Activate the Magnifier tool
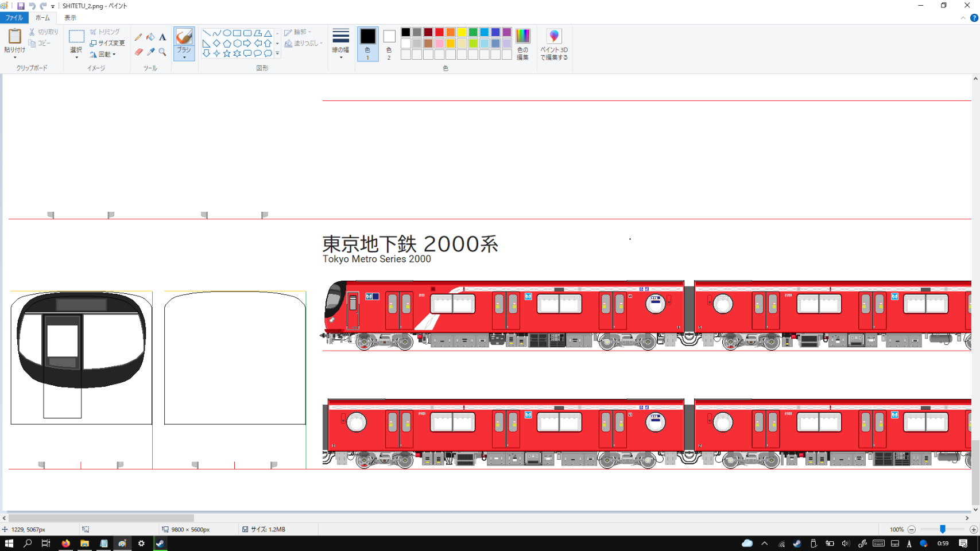Image resolution: width=980 pixels, height=551 pixels. click(162, 52)
